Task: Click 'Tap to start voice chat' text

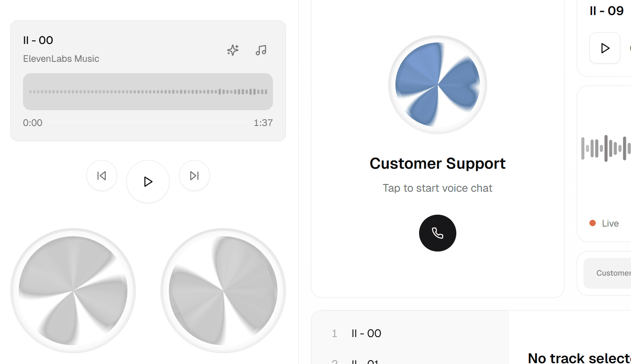Action: 437,188
